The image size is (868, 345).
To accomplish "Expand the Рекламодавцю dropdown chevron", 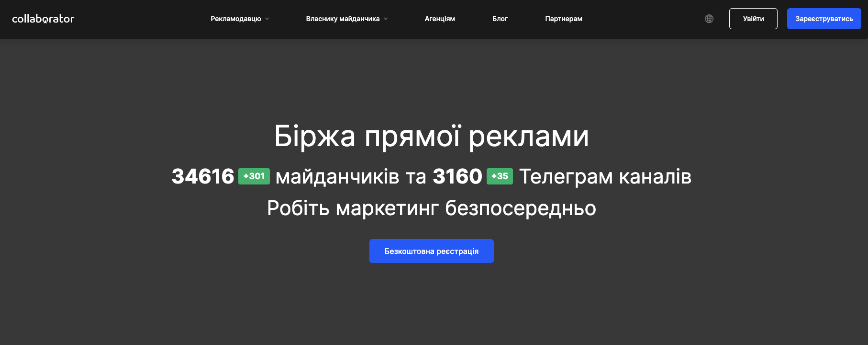I will (x=267, y=19).
